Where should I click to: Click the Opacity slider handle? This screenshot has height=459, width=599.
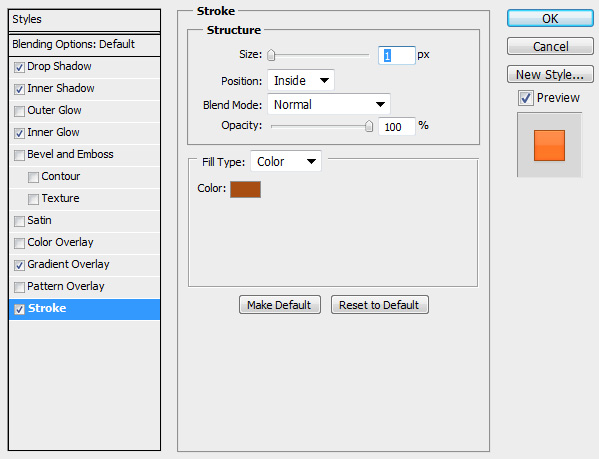(x=369, y=126)
